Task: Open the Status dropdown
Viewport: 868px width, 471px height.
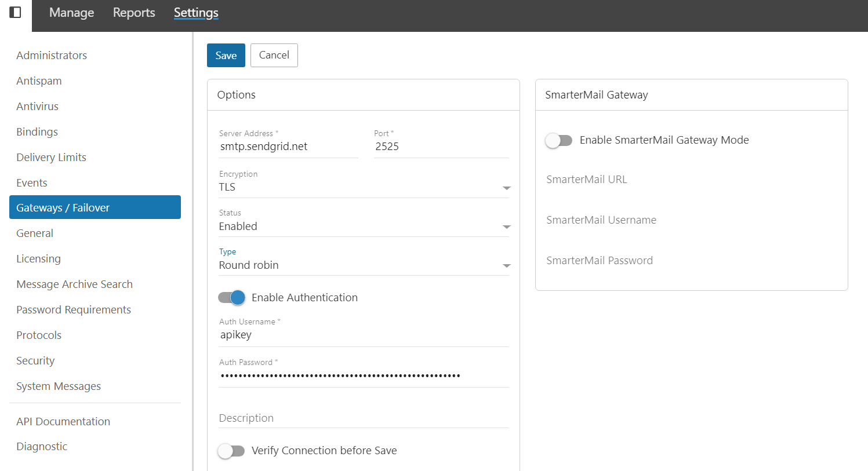Action: [364, 227]
